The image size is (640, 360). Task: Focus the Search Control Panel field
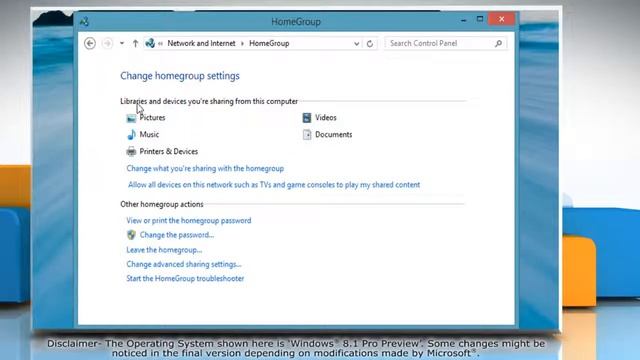click(x=445, y=43)
